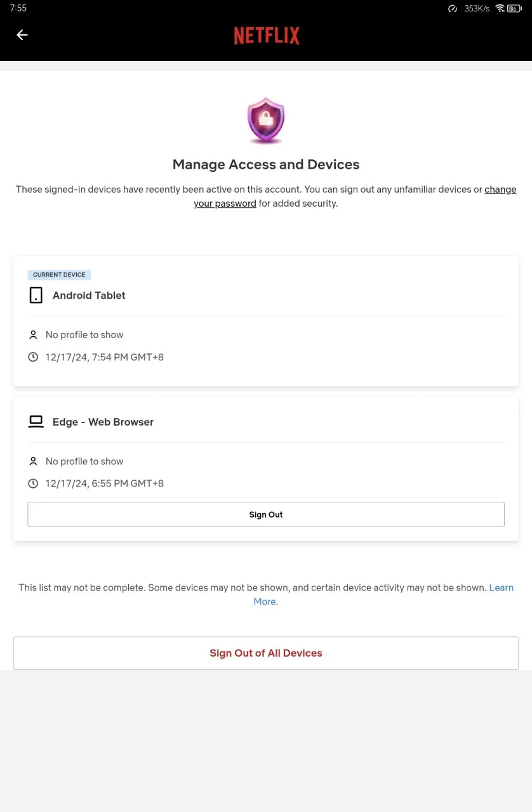Tap the CURRENT DEVICE badge
Screen dimensions: 532x812
pyautogui.click(x=59, y=275)
